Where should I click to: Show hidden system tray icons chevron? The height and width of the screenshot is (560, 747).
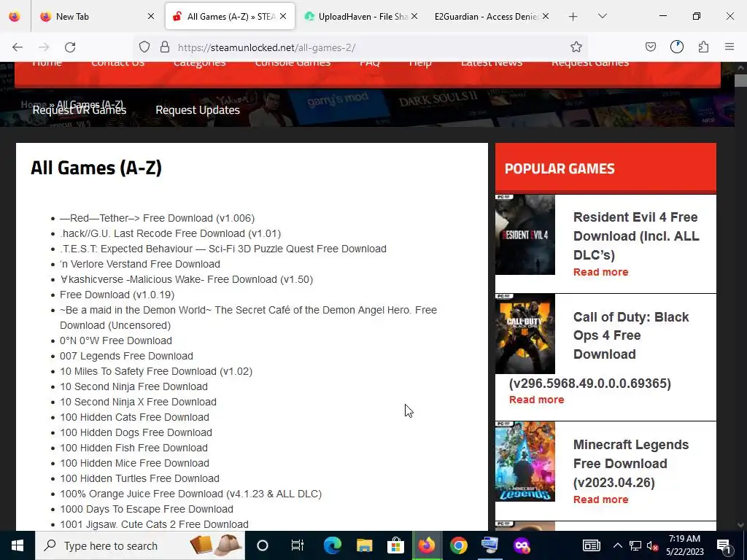point(617,545)
